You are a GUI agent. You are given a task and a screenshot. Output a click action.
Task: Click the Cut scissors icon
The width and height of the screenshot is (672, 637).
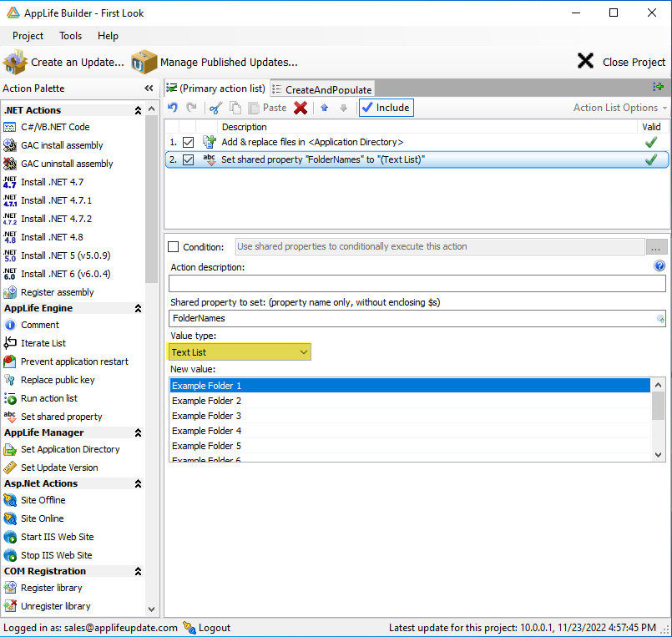(x=215, y=108)
